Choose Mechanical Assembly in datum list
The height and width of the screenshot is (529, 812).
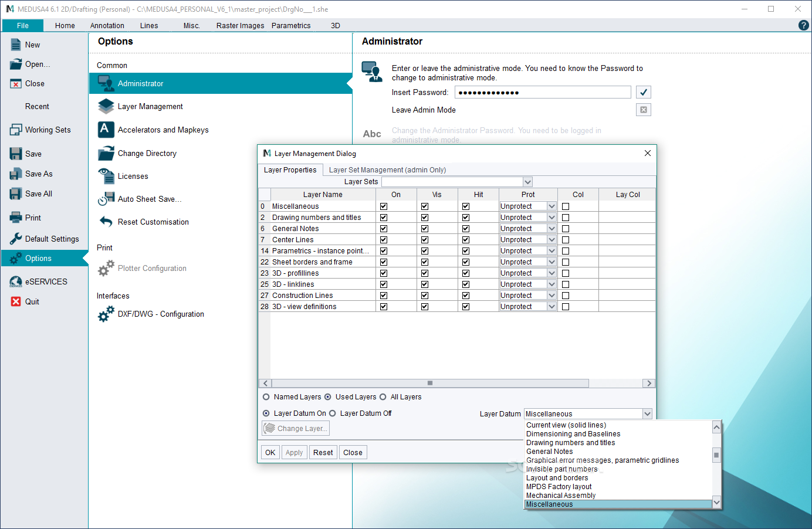tap(561, 496)
